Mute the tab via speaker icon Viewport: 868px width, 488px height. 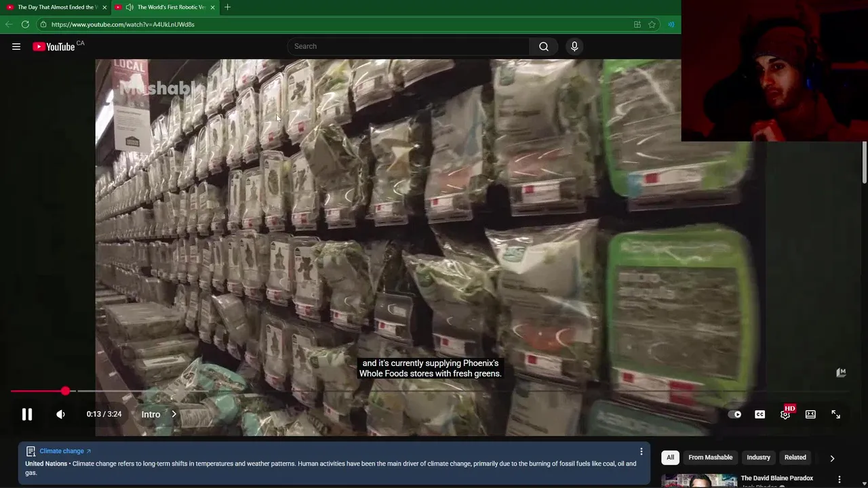coord(130,7)
